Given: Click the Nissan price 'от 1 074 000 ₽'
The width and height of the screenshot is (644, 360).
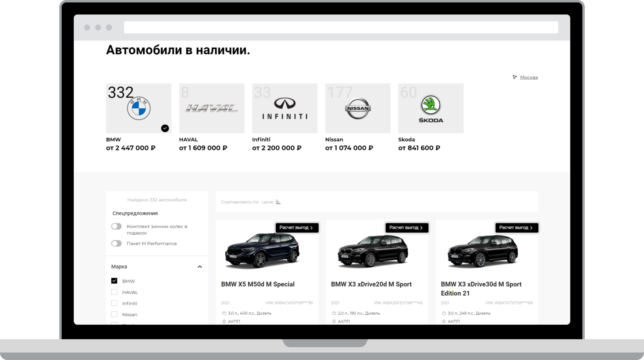Looking at the screenshot, I should click(349, 148).
